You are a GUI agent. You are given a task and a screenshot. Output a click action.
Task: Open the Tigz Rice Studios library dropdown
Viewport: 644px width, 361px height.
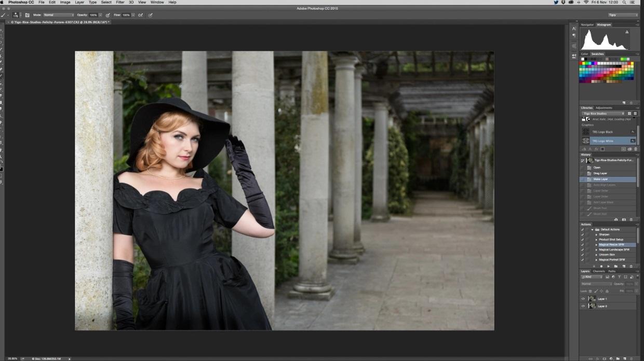point(603,114)
